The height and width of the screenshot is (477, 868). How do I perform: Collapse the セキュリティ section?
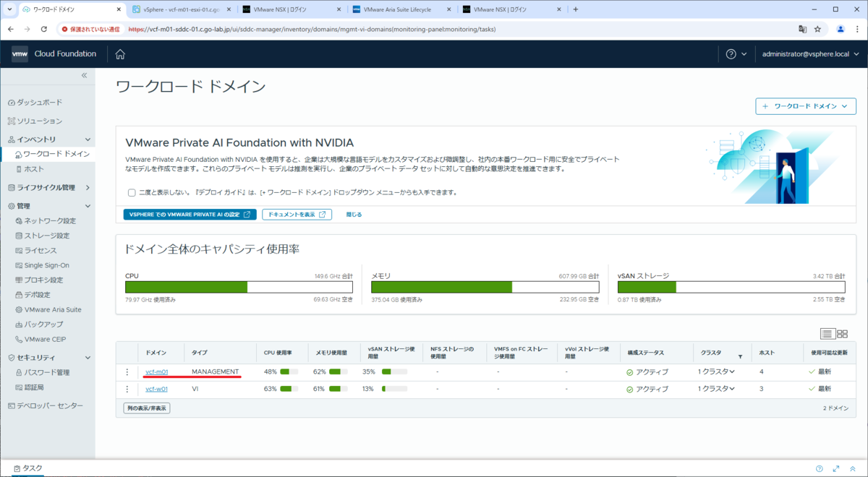(88, 358)
